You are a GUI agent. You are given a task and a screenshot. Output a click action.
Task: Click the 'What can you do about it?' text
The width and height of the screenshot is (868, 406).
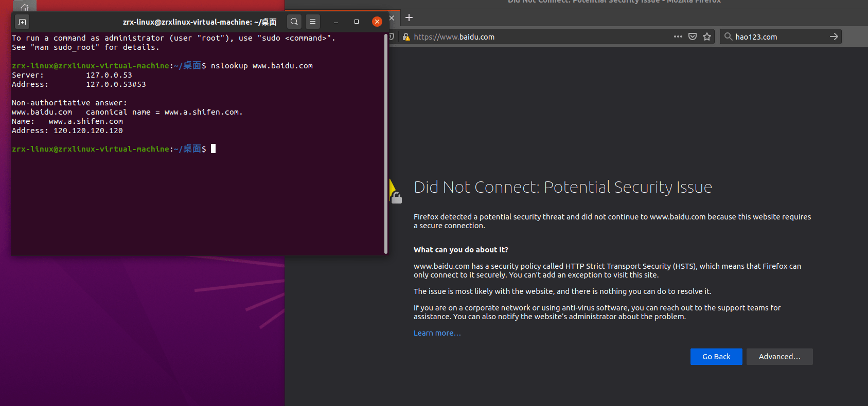click(x=461, y=250)
